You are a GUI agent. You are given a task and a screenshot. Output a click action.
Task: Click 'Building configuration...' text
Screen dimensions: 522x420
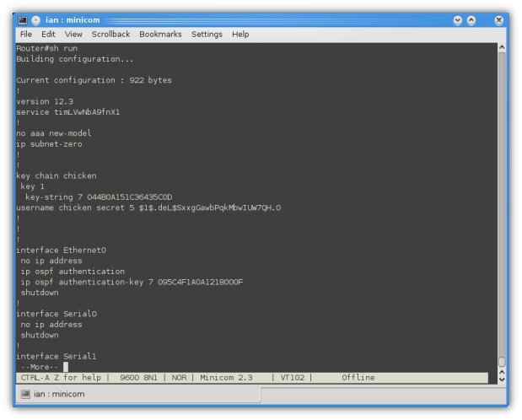click(75, 59)
